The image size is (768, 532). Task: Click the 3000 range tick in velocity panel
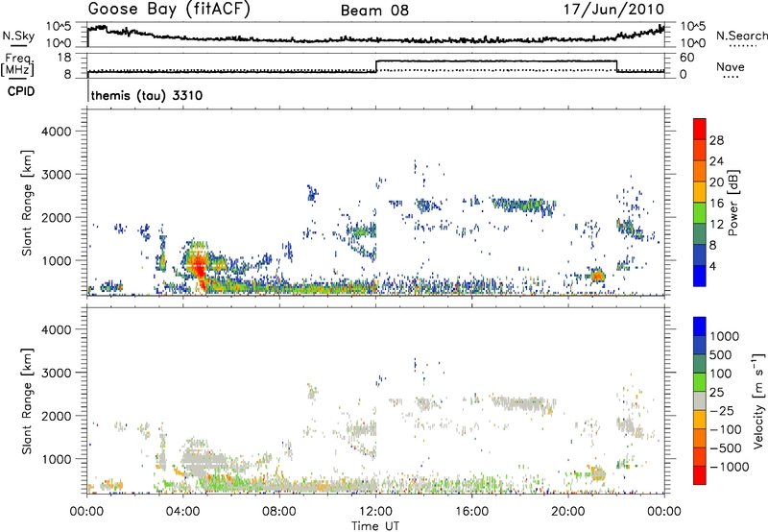click(56, 373)
